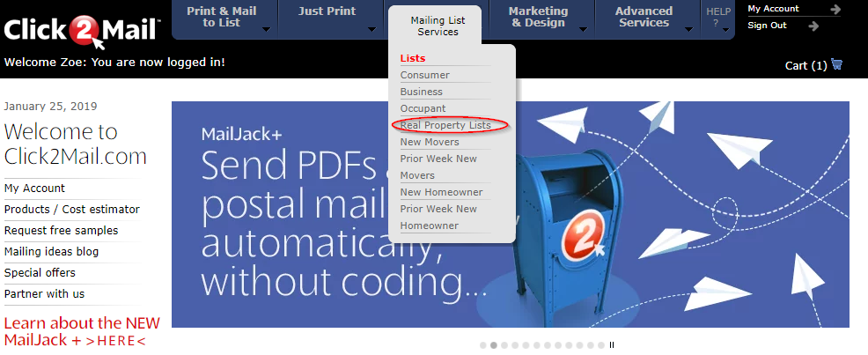
Task: Click the Welcome to Click2Mail.com heading
Action: click(x=76, y=144)
